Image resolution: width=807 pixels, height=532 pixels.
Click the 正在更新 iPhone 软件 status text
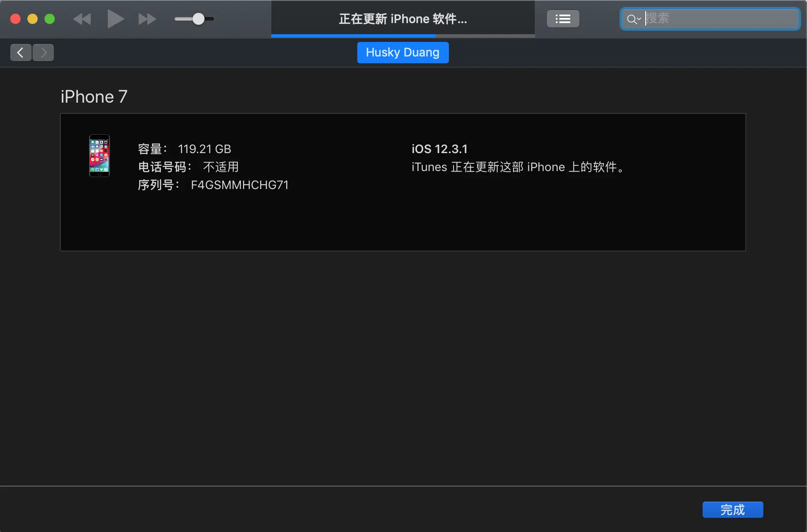[x=403, y=19]
